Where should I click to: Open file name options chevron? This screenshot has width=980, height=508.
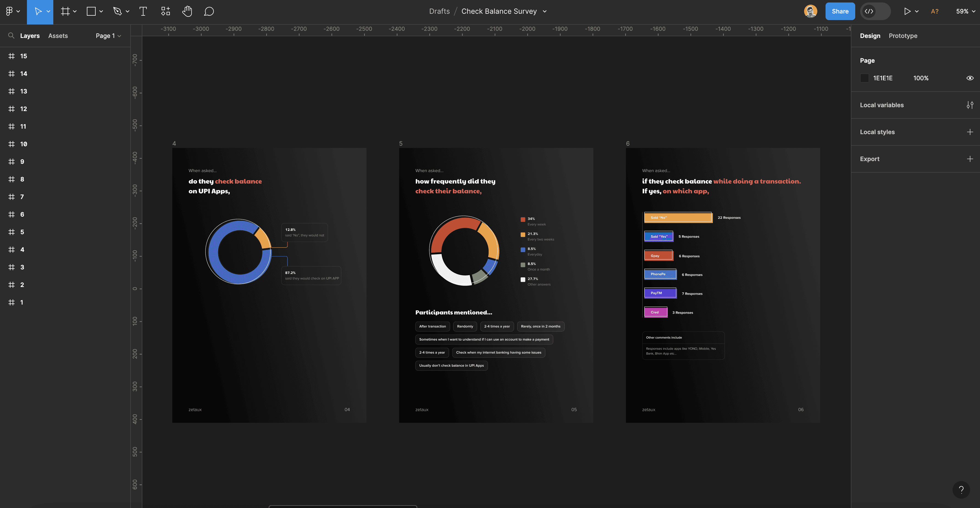(545, 12)
